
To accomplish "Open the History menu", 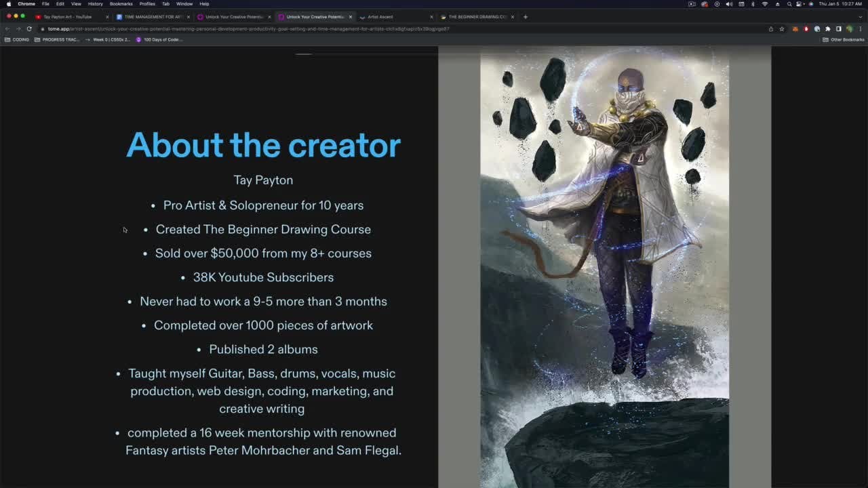I will pos(95,4).
